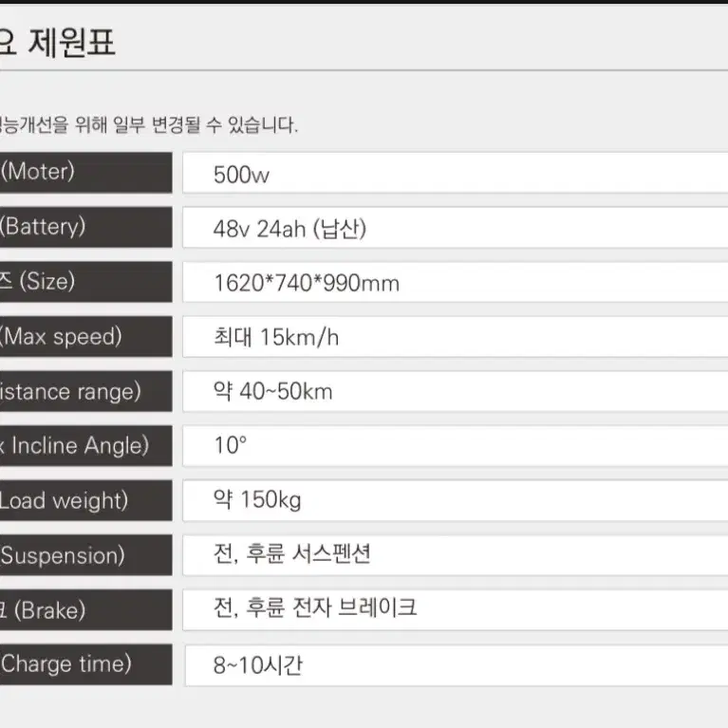The width and height of the screenshot is (728, 728).
Task: Click the Max speed label cell
Action: [x=85, y=337]
